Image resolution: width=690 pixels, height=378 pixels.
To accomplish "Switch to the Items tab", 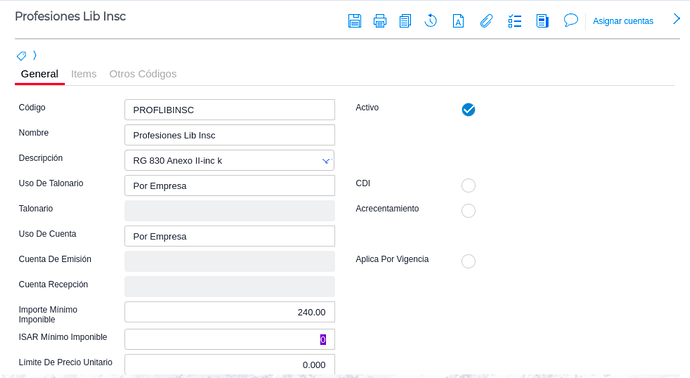I will pyautogui.click(x=84, y=74).
